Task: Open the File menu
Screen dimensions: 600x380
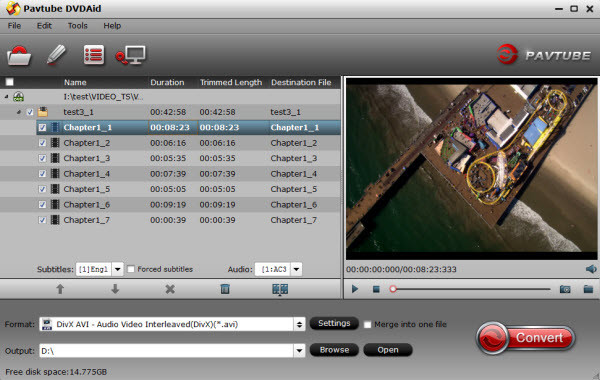Action: [x=14, y=26]
